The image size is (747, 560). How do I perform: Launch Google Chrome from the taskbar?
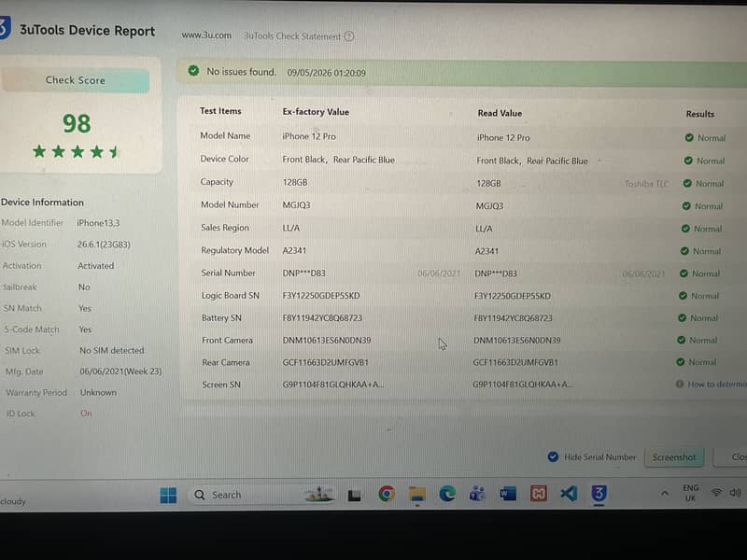pos(387,494)
